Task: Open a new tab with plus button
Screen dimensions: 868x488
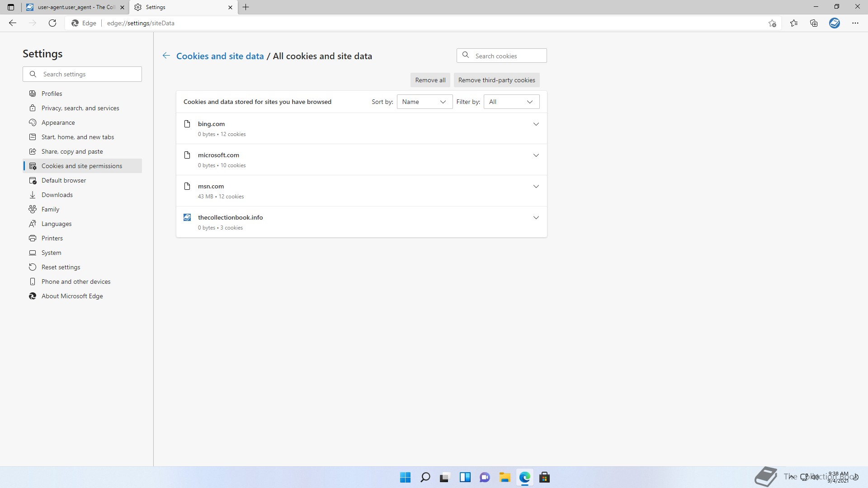Action: pyautogui.click(x=246, y=7)
